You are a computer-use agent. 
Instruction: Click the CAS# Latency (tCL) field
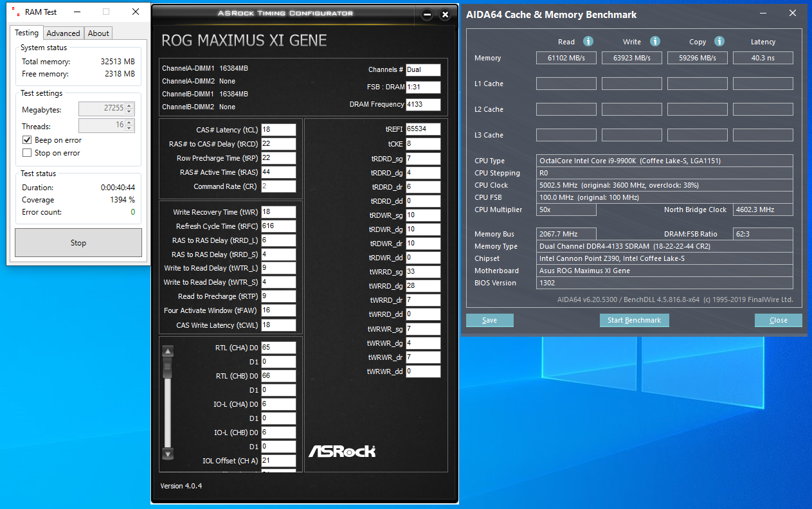[x=278, y=130]
